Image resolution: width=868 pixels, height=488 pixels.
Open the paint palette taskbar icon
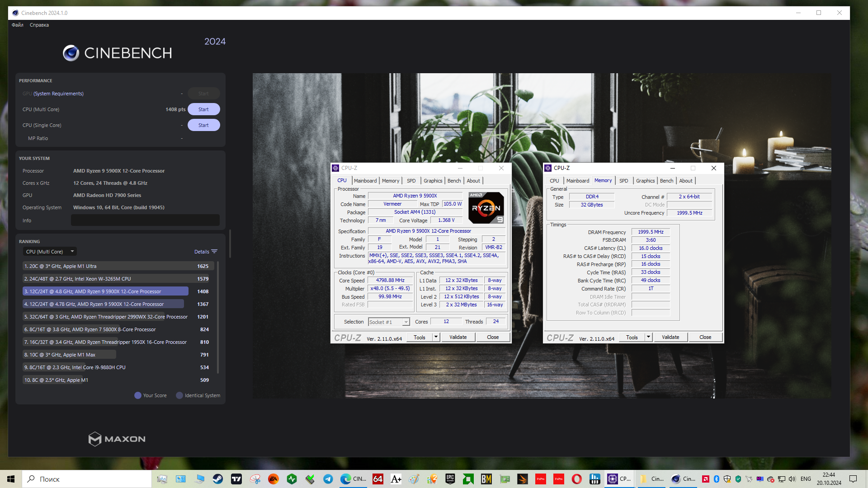coord(414,479)
